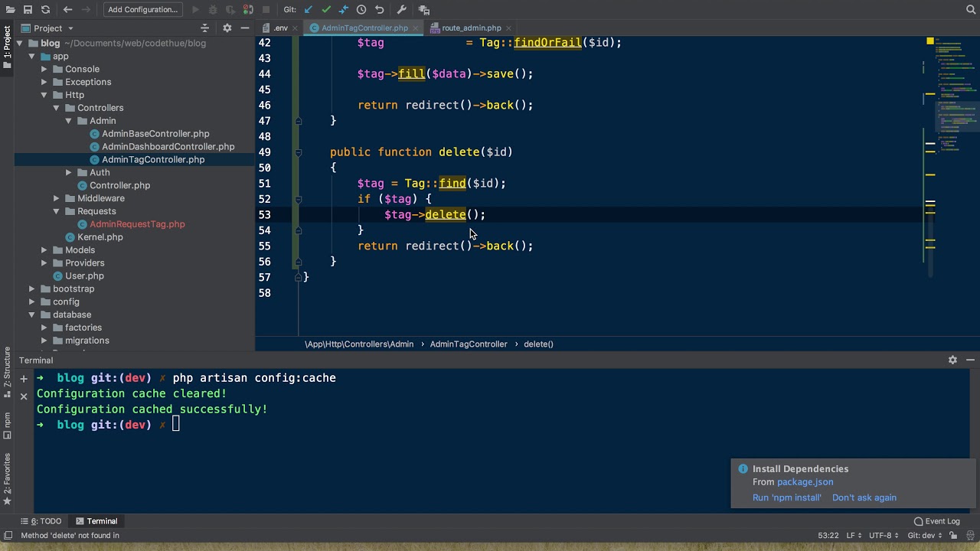Click the PHP debug listening phone icon
Viewport: 980px width, 551px height.
[248, 10]
